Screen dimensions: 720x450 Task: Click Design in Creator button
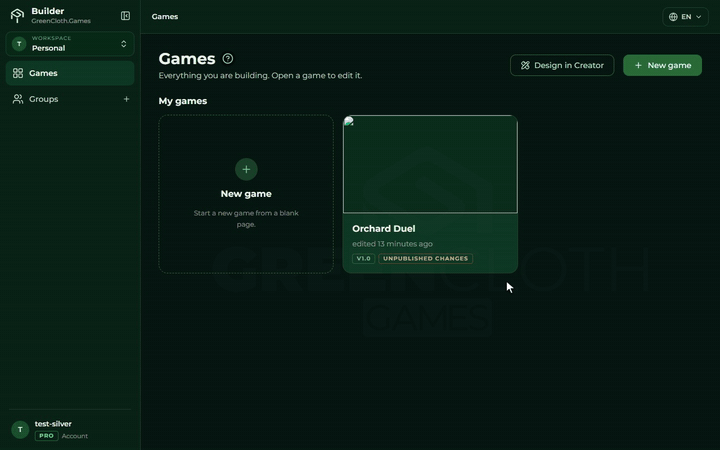(x=562, y=65)
